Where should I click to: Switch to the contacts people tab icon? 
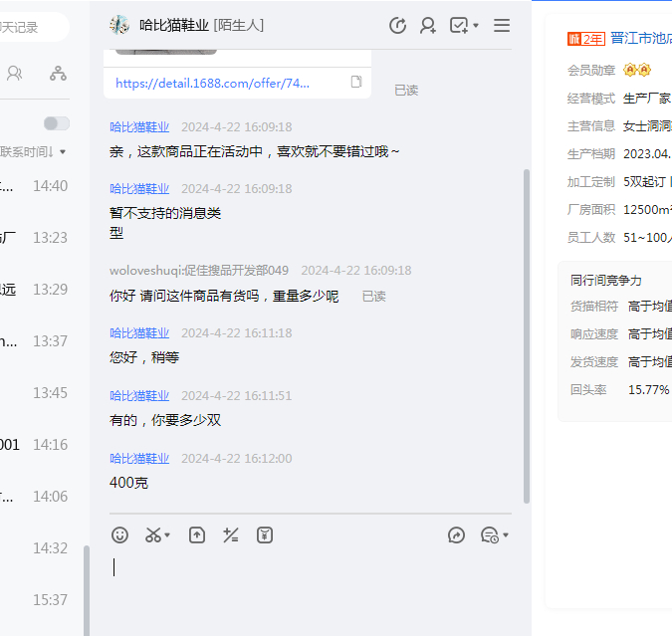(x=15, y=73)
